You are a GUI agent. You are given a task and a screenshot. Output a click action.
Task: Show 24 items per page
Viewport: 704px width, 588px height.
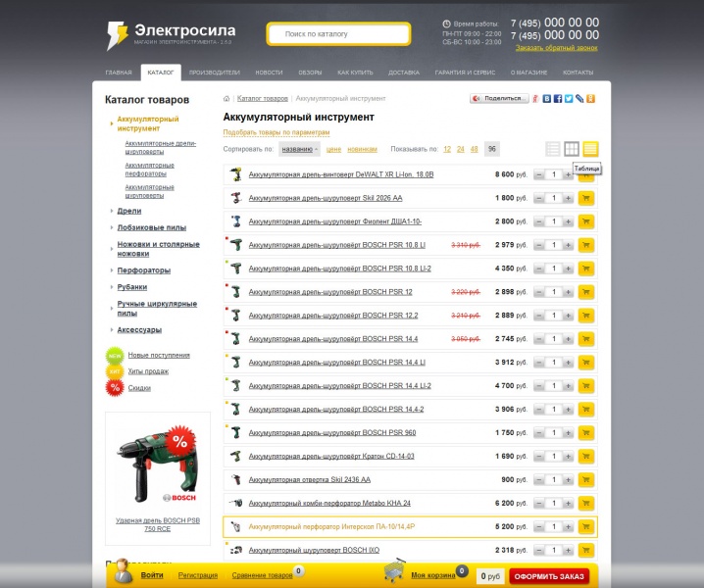[460, 149]
